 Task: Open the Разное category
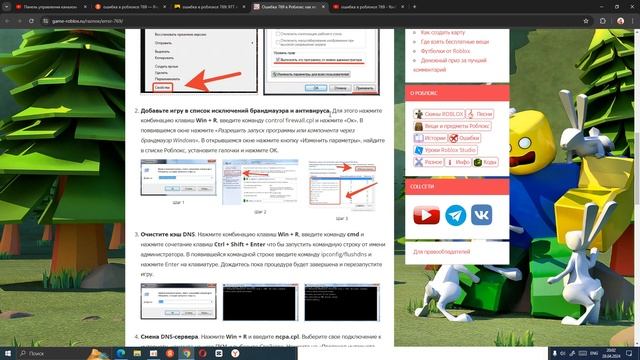click(x=428, y=162)
